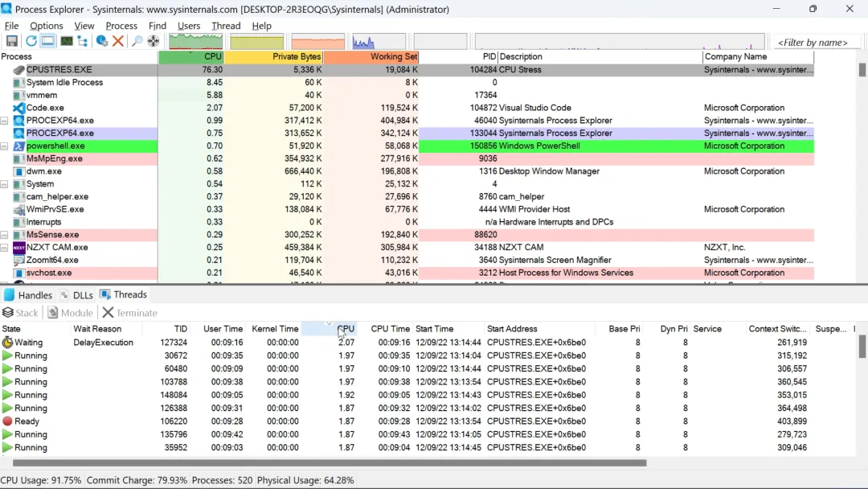Select the PROCEXP64.exe icon, PID 133044
Screen dimensions: 868x489
click(18, 133)
